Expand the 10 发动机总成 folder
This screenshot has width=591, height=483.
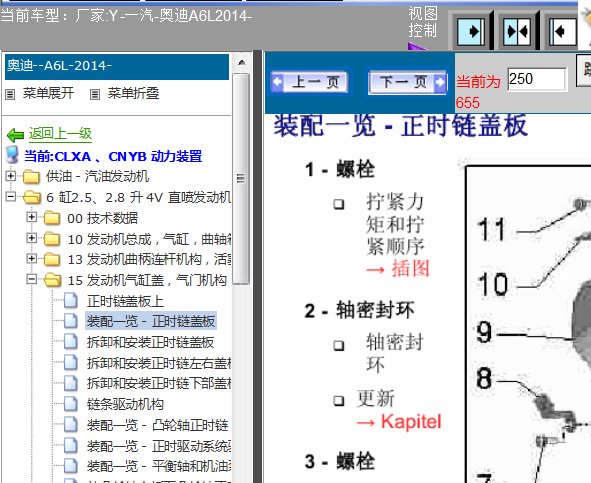click(32, 238)
